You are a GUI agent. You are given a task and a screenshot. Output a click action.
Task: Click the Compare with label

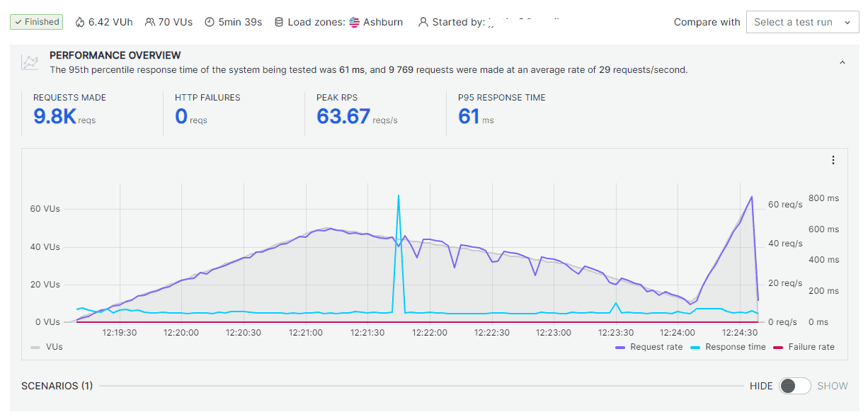point(706,22)
